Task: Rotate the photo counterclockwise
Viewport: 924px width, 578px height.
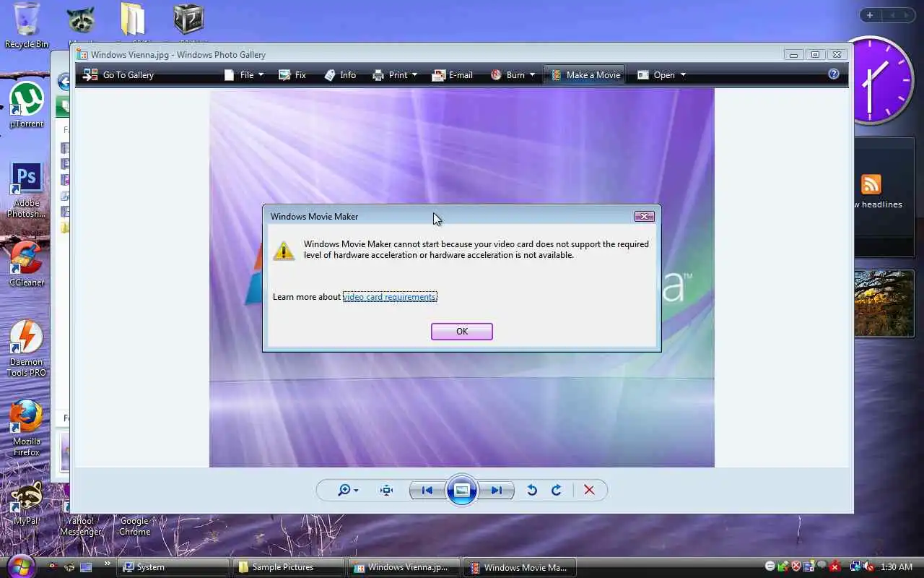Action: click(x=532, y=490)
